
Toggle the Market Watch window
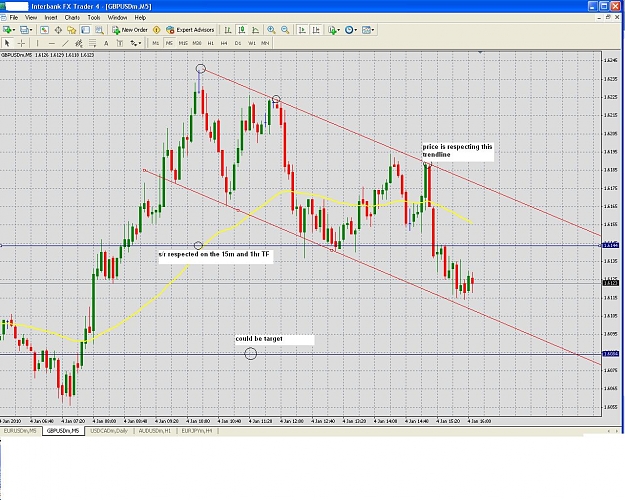[44, 30]
